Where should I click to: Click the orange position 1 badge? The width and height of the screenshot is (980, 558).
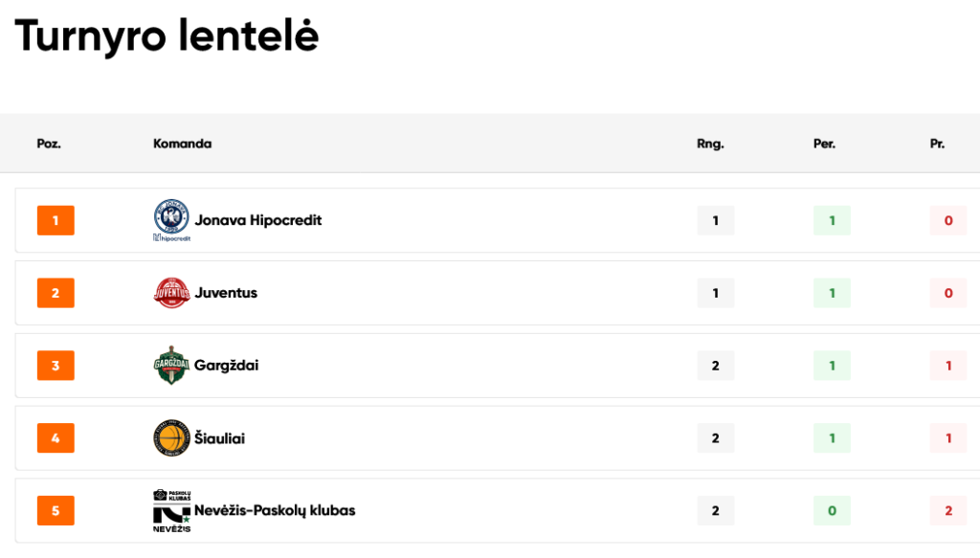pos(56,220)
